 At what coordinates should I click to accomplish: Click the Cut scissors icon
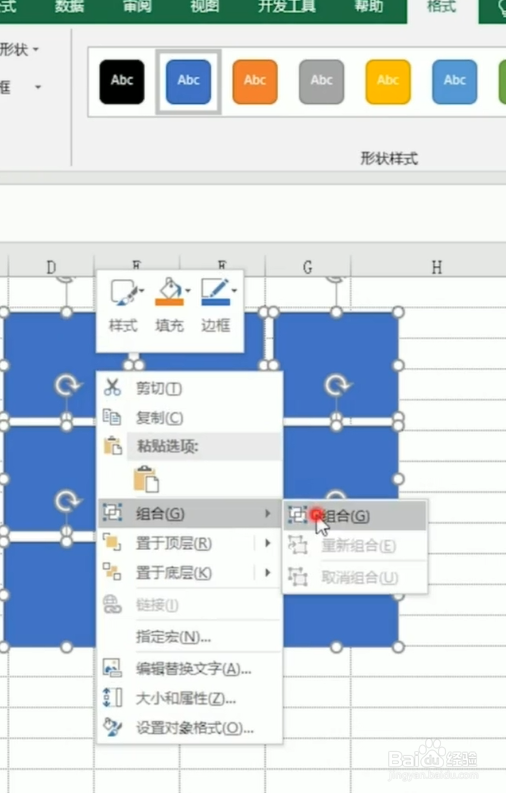pyautogui.click(x=112, y=387)
